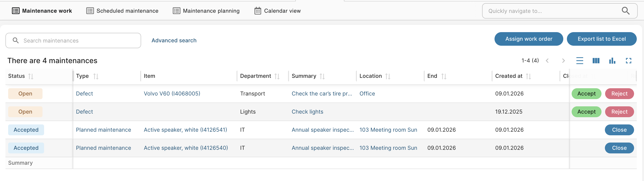Image resolution: width=644 pixels, height=181 pixels.
Task: Switch to Calendar view tab
Action: (277, 11)
